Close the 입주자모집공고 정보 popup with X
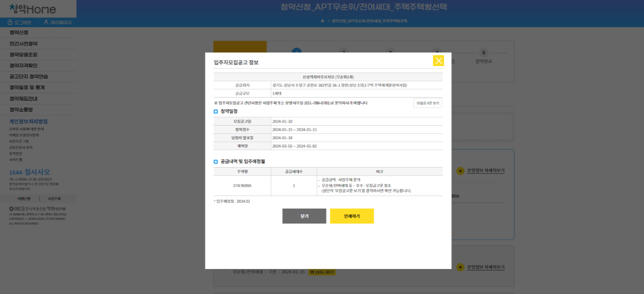This screenshot has height=294, width=644. click(x=439, y=61)
